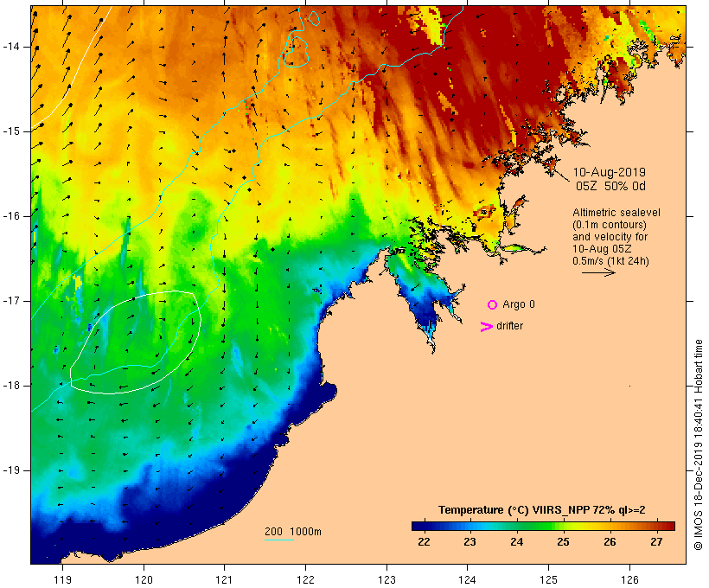Click the 'and velocity for' text line
The width and height of the screenshot is (709, 588).
coord(610,237)
